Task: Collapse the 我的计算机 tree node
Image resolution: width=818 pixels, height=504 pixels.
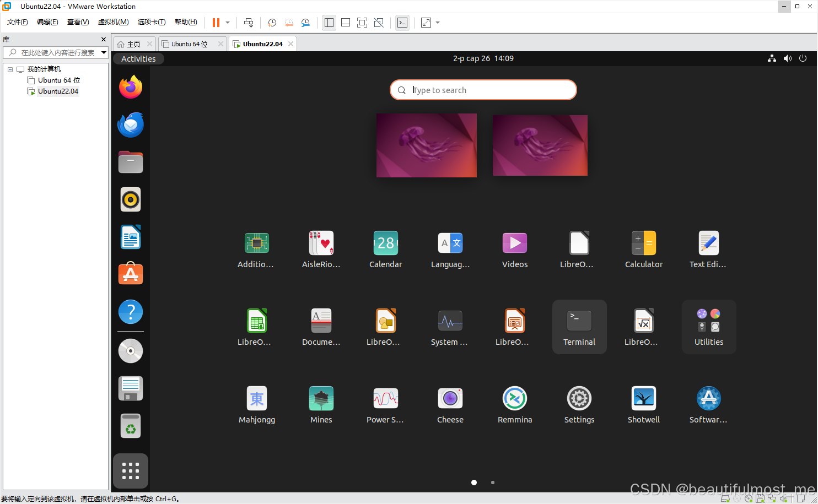Action: click(9, 69)
